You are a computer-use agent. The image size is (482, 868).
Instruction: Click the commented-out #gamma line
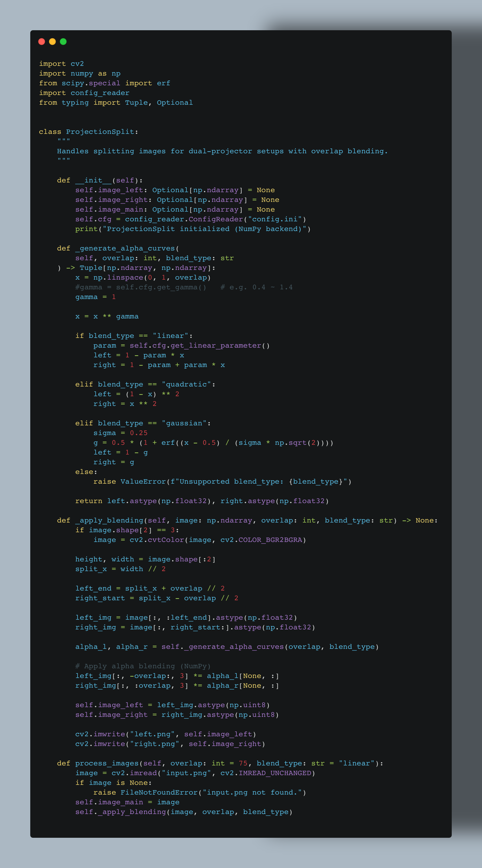pyautogui.click(x=141, y=287)
